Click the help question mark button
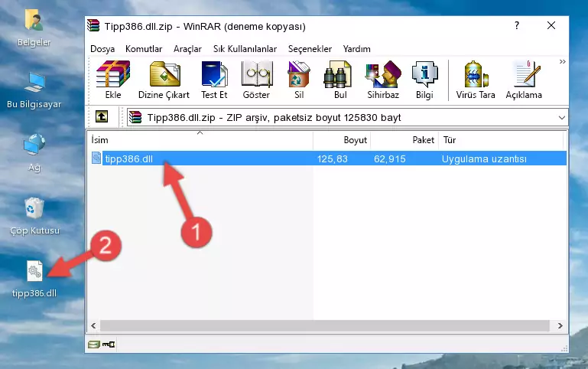The height and width of the screenshot is (369, 588). 517,25
